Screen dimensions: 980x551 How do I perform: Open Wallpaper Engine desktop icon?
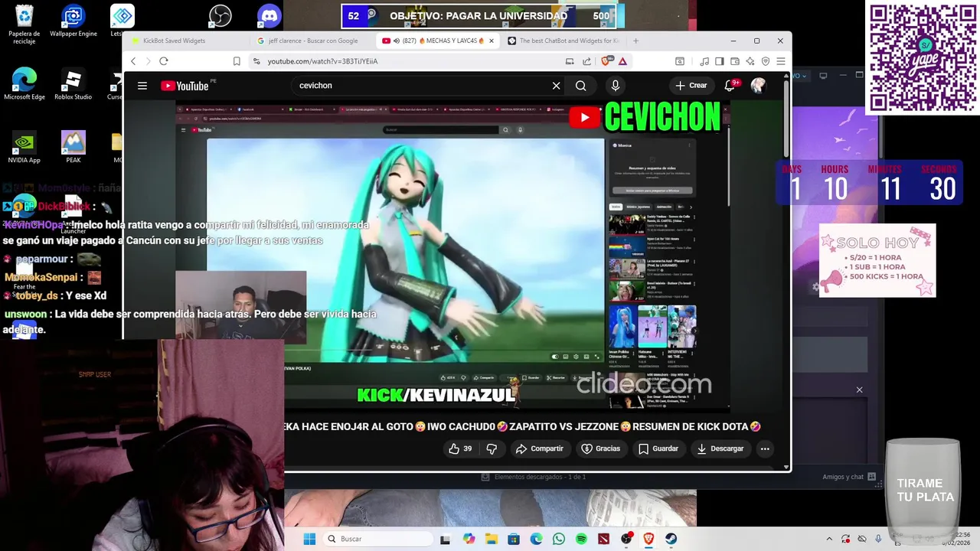pos(73,21)
